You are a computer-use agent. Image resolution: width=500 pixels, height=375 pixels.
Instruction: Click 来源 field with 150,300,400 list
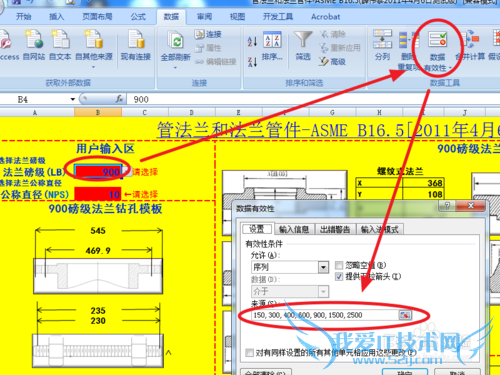tap(325, 315)
